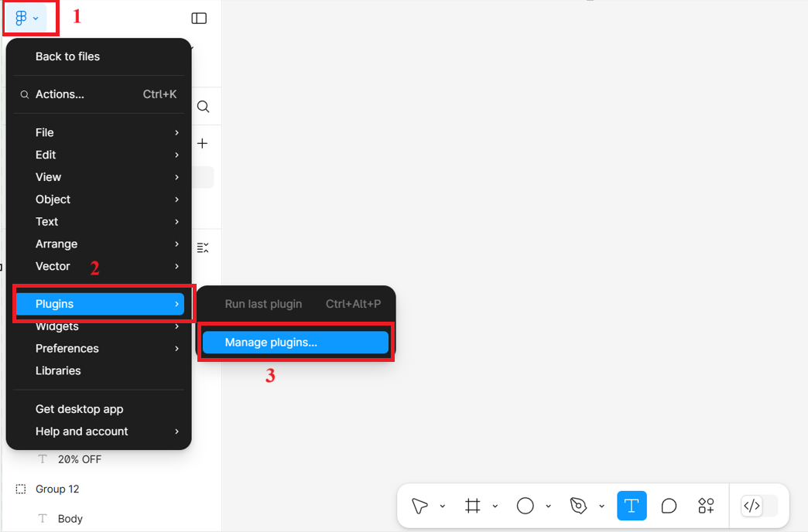The width and height of the screenshot is (808, 532).
Task: Select the Ellipse shape tool
Action: [x=526, y=506]
